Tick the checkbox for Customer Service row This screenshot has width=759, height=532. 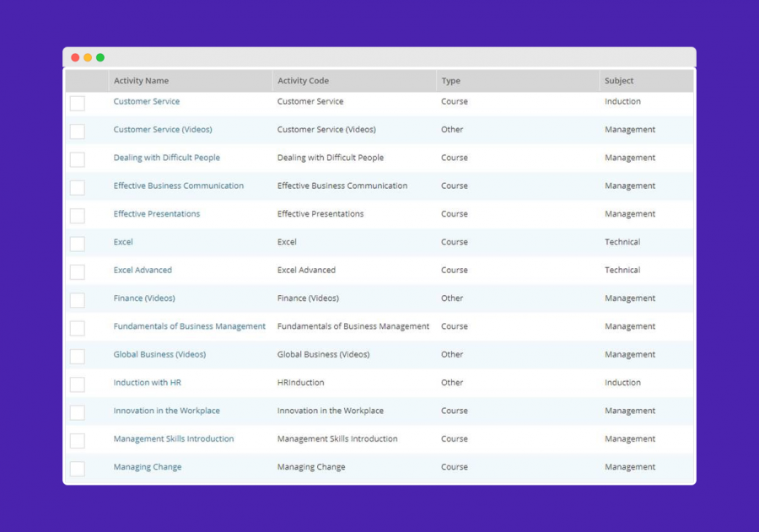coord(78,103)
